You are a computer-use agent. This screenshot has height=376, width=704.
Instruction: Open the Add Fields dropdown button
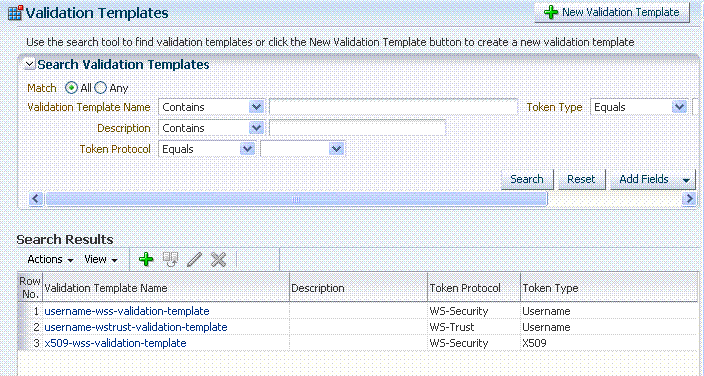[652, 179]
